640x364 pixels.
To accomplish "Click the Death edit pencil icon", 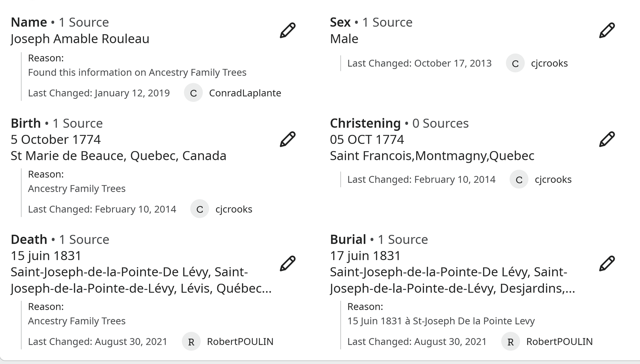I will pyautogui.click(x=288, y=263).
